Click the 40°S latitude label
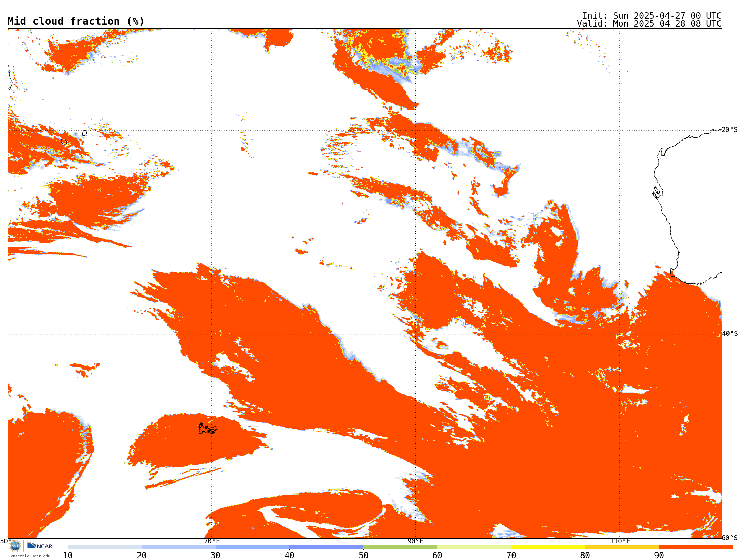Viewport: 744px width, 560px height. click(730, 334)
